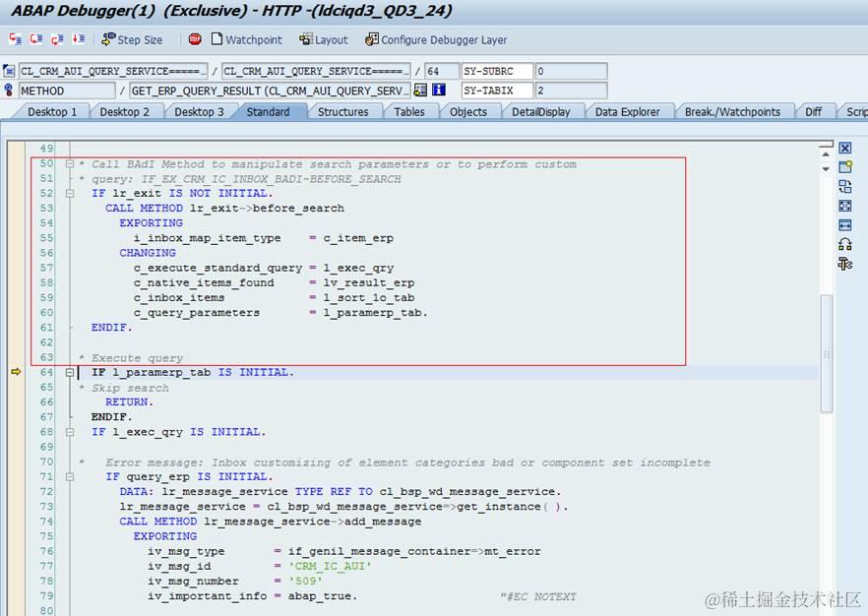The image size is (868, 616).
Task: Click the first CL_CRM_AUI_QUERY_SERVICE program field
Action: pyautogui.click(x=113, y=71)
